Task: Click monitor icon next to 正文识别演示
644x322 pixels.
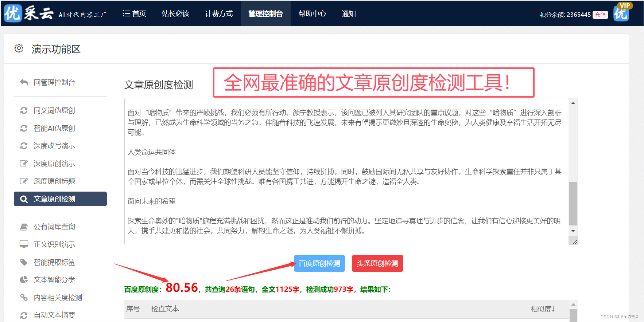Action: pos(24,244)
